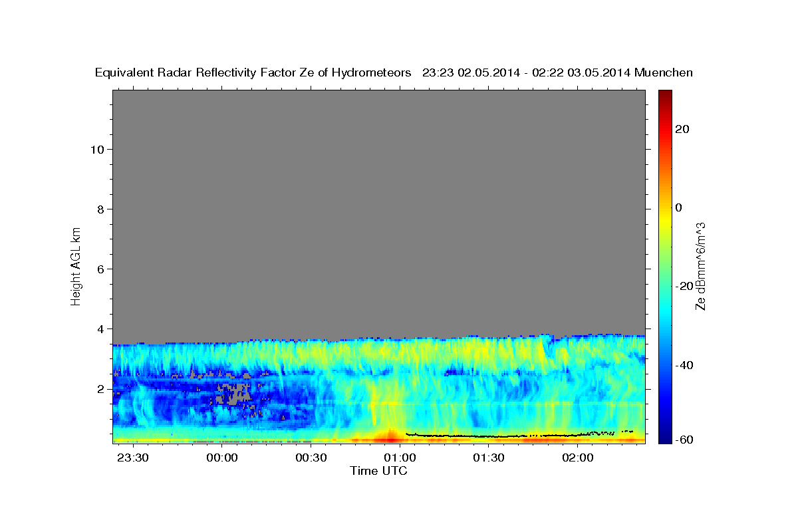Click the time tick label '02:00'
This screenshot has width=798, height=532.
pos(578,458)
